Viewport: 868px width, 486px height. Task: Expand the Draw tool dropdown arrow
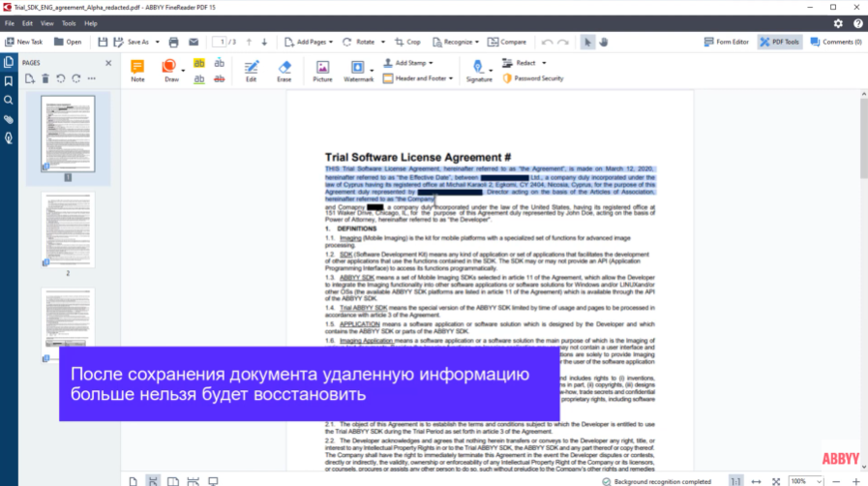[183, 71]
